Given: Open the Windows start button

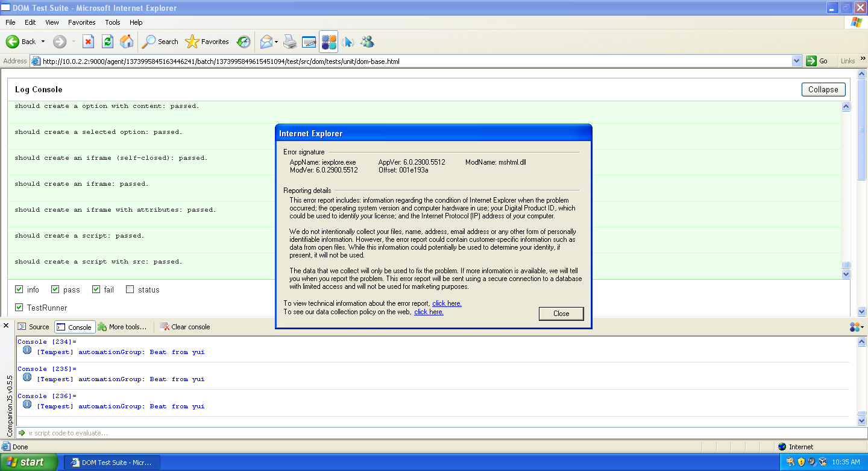Looking at the screenshot, I should 28,463.
